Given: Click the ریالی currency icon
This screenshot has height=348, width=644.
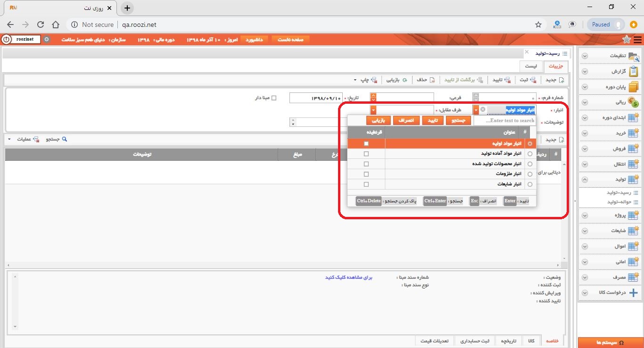Looking at the screenshot, I should point(634,102).
